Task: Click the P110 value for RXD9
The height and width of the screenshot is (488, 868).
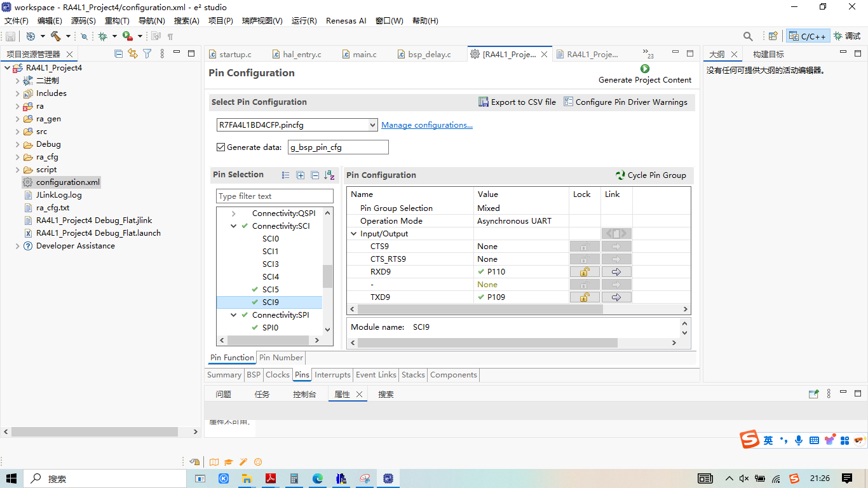Action: click(x=496, y=272)
